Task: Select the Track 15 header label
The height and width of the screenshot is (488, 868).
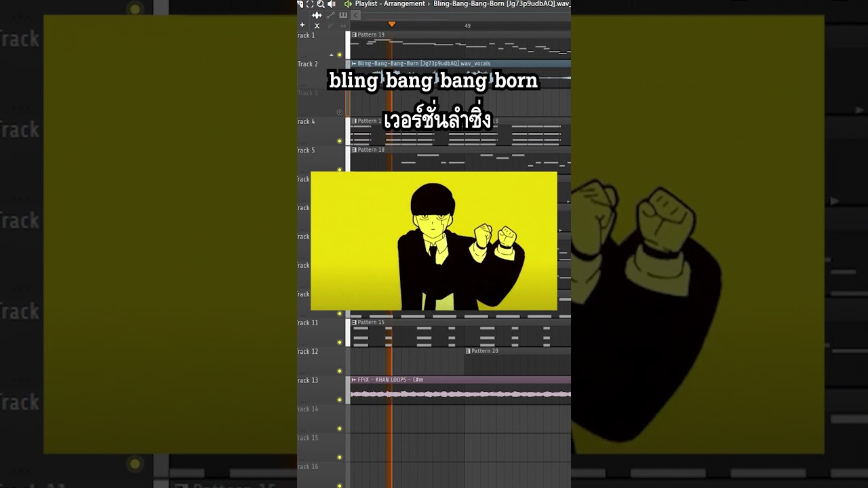Action: 307,438
